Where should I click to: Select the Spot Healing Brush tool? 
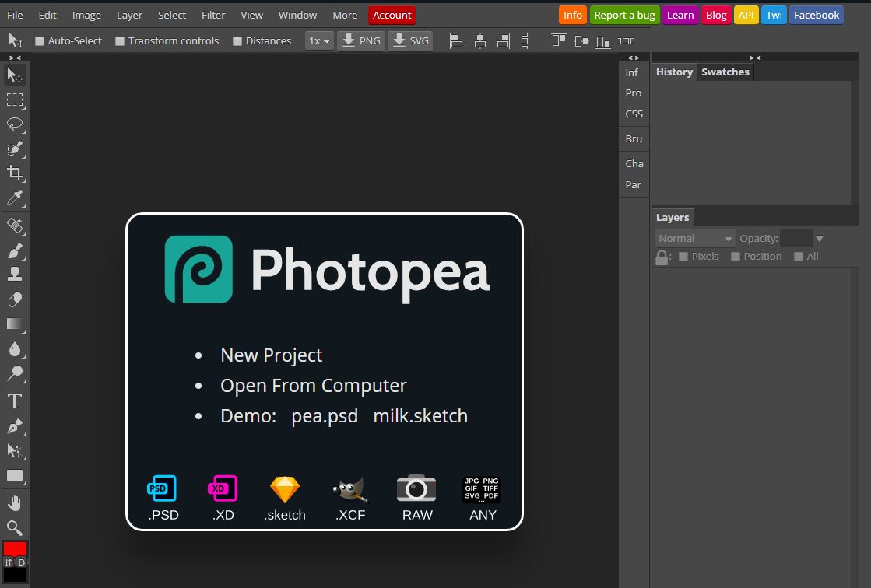(15, 226)
